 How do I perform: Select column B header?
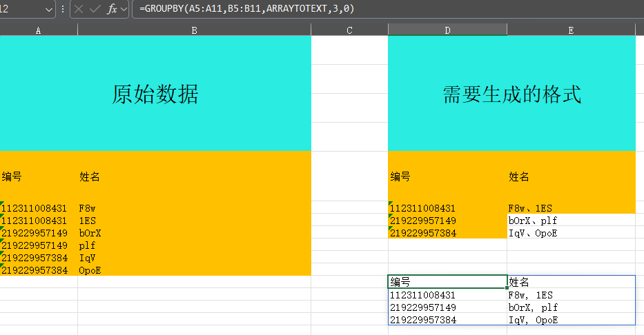coord(194,30)
